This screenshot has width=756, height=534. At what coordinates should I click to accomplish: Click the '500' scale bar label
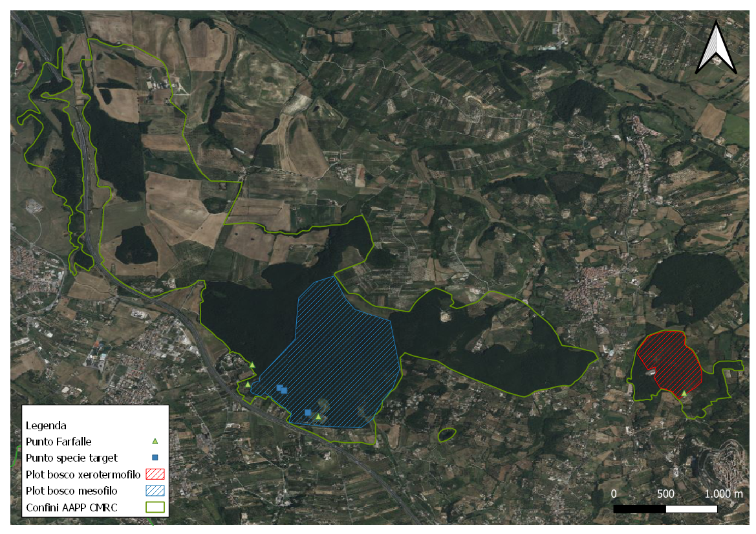click(x=665, y=494)
